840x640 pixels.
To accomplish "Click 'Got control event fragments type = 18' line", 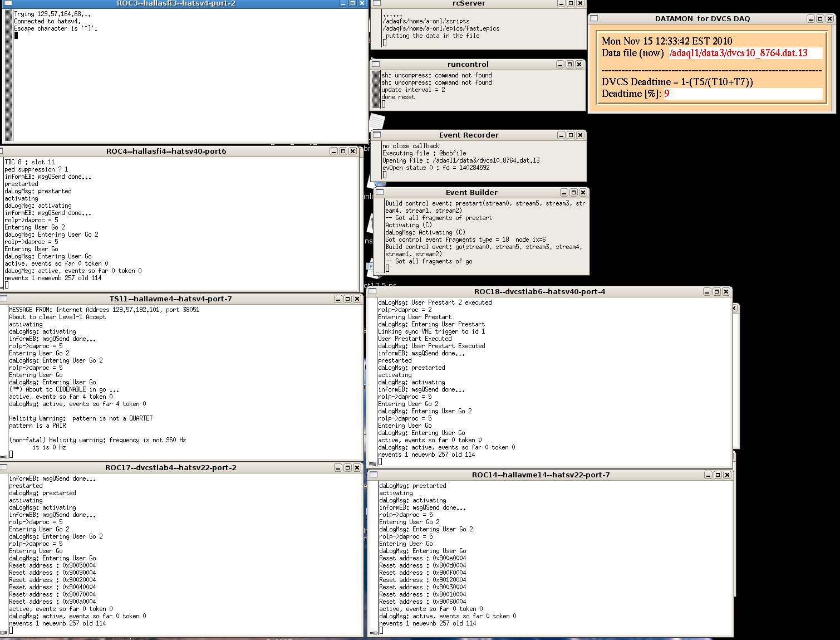I will tap(465, 240).
